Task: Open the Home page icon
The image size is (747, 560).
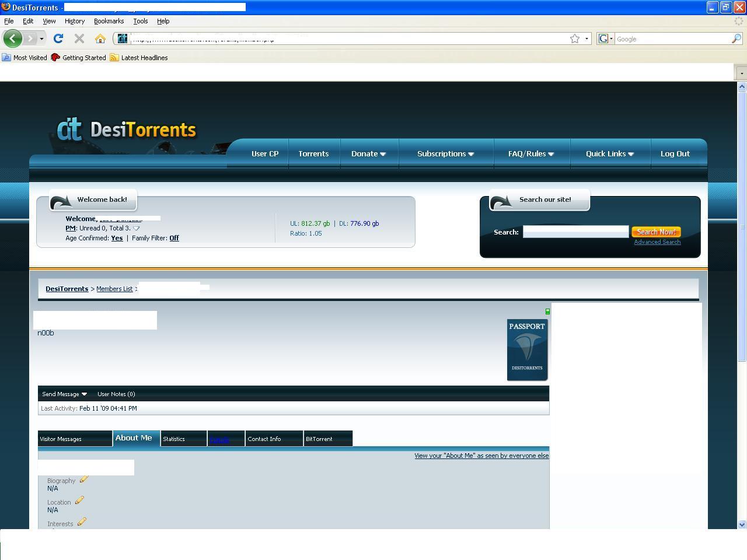Action: [100, 38]
